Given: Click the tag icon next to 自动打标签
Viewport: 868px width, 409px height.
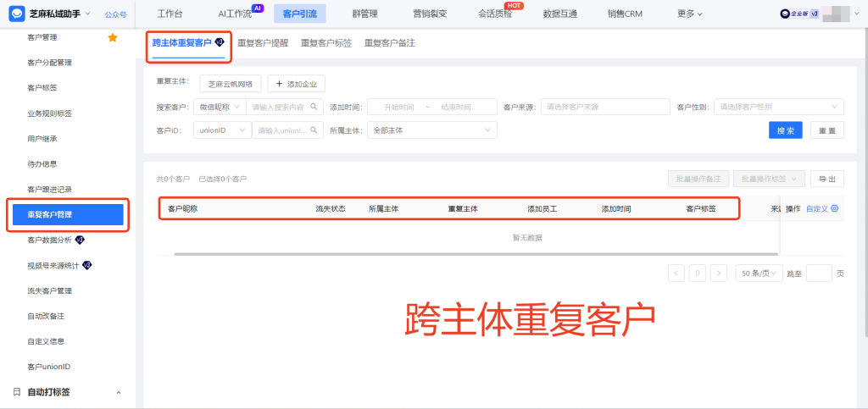Looking at the screenshot, I should (17, 392).
